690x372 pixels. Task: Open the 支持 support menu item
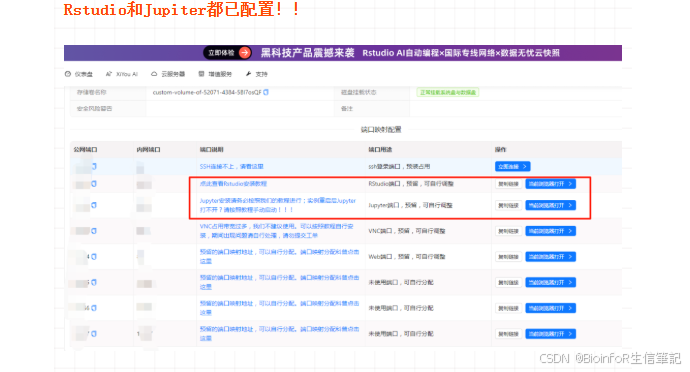click(x=257, y=74)
